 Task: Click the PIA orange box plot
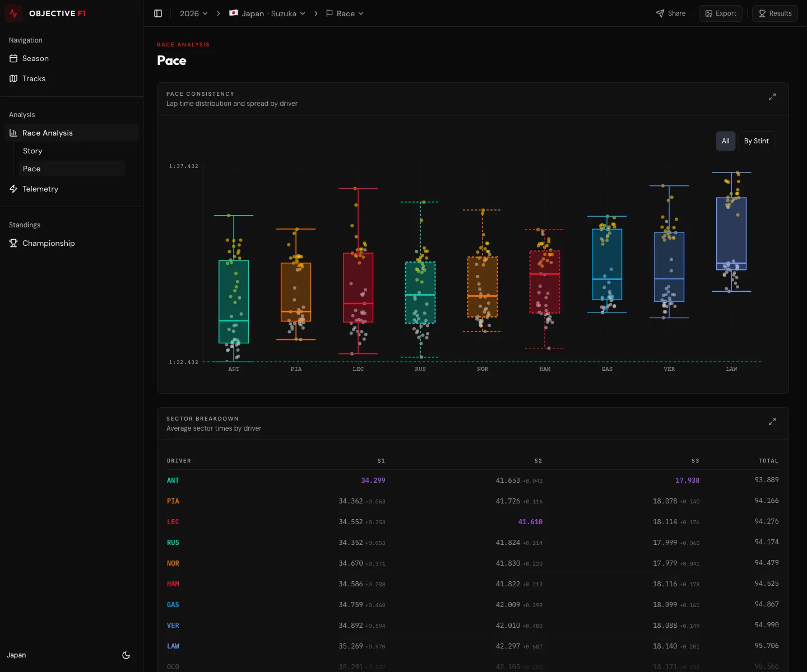pos(296,292)
